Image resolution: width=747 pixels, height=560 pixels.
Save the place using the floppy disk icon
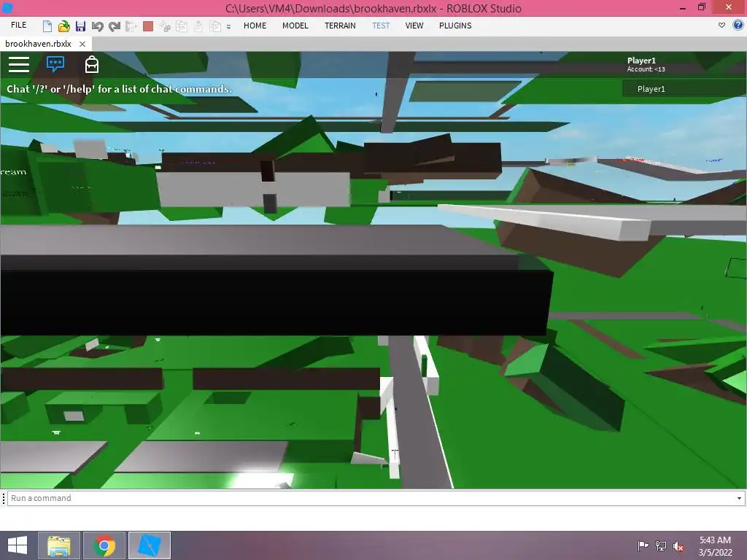click(80, 26)
